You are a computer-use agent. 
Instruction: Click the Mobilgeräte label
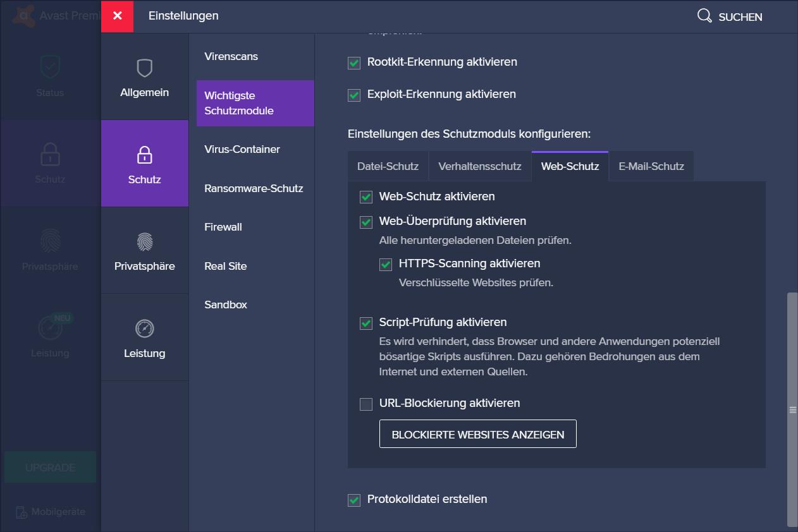coord(58,512)
